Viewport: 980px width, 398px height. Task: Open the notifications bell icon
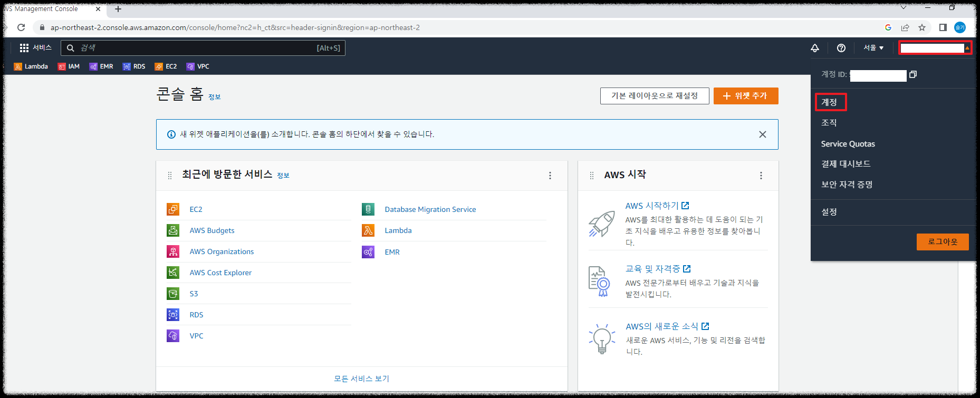(815, 48)
